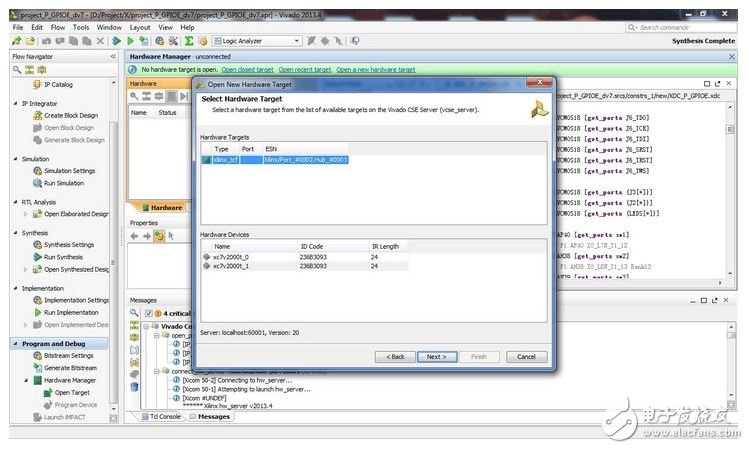Click the Run Implementation play icon
The width and height of the screenshot is (749, 449).
point(37,312)
